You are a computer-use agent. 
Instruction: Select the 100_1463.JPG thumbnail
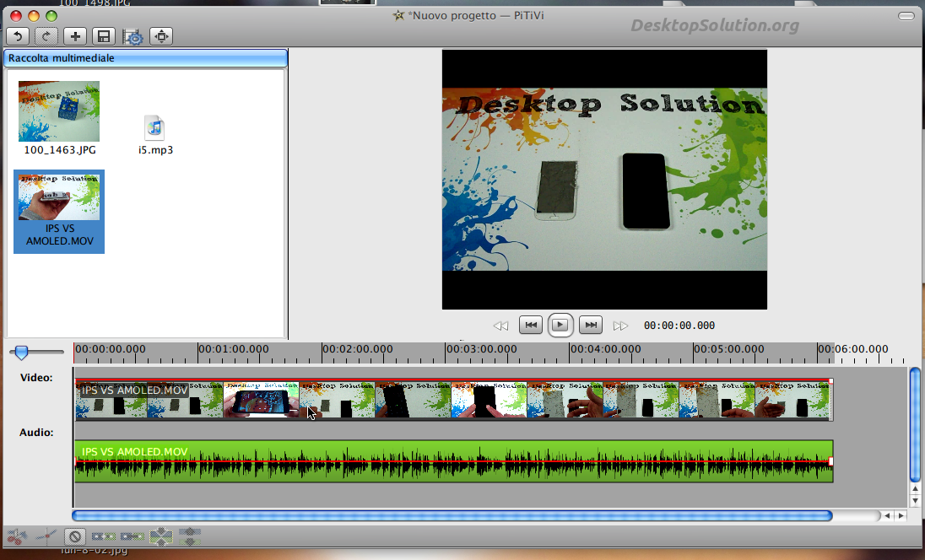click(x=59, y=111)
